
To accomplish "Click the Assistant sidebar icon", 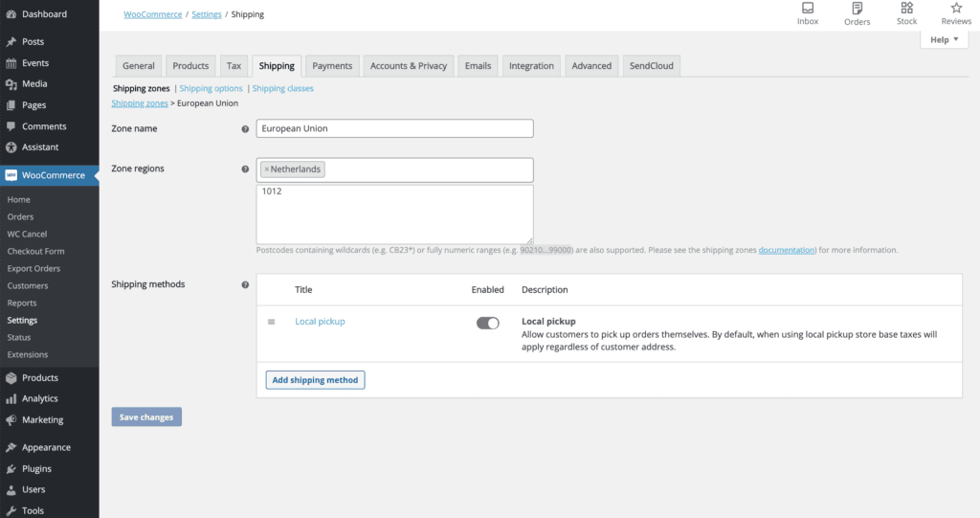I will [11, 147].
